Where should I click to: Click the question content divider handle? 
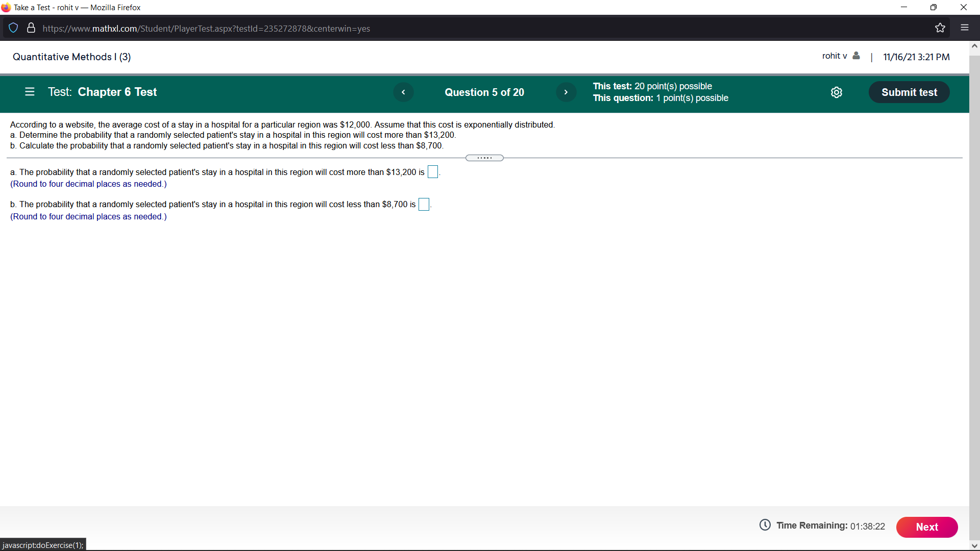pyautogui.click(x=484, y=158)
